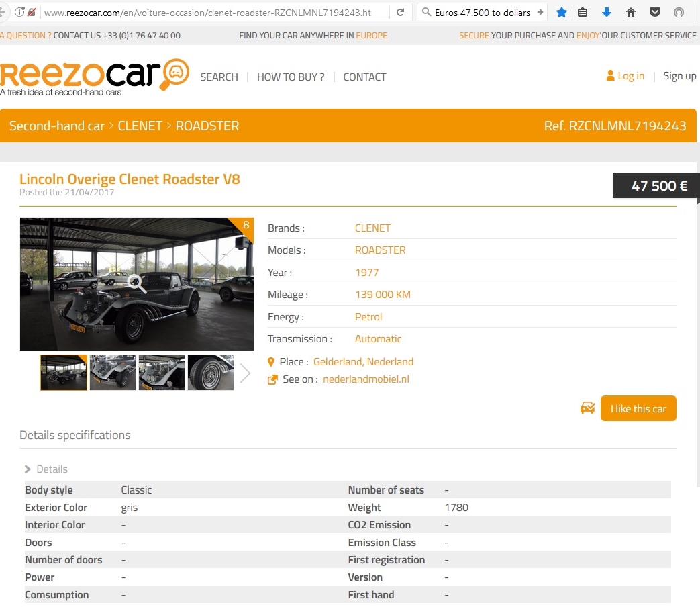This screenshot has width=700, height=607.
Task: Click the Classic body style value
Action: pos(137,490)
